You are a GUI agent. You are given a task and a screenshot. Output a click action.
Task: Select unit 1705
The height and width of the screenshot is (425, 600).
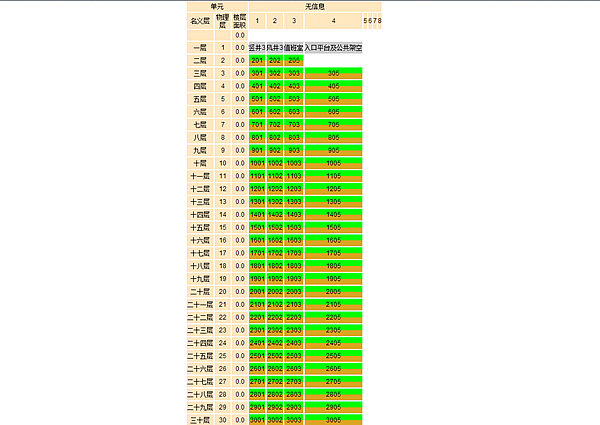[x=333, y=253]
